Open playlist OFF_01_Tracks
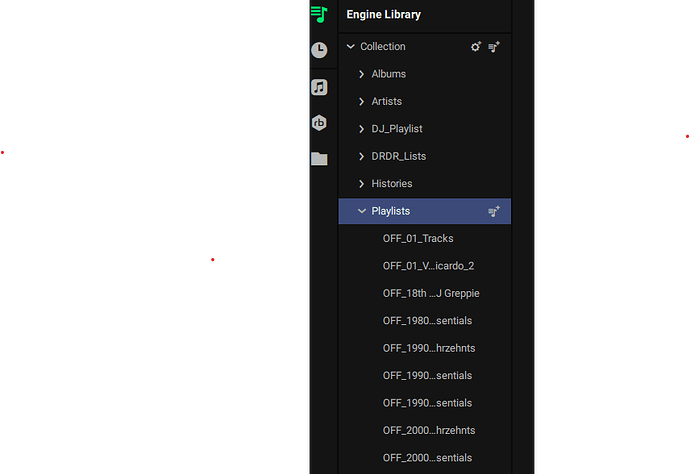 click(x=418, y=239)
